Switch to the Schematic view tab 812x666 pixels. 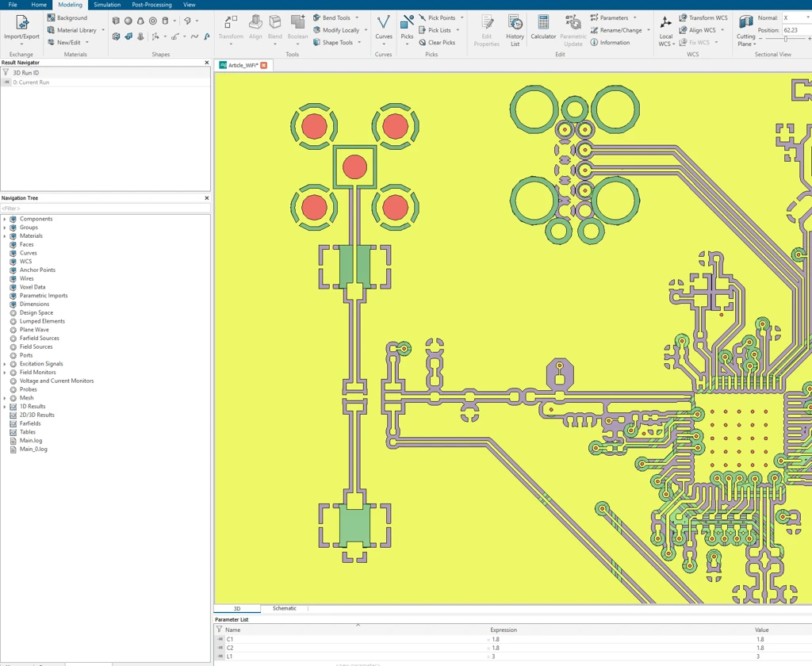(285, 608)
